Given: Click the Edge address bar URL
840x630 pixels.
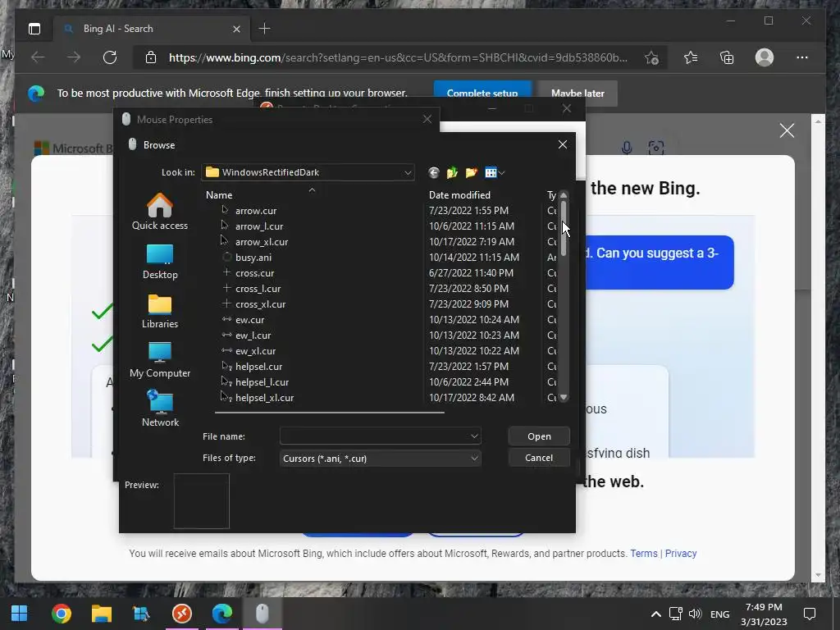Looking at the screenshot, I should 398,57.
